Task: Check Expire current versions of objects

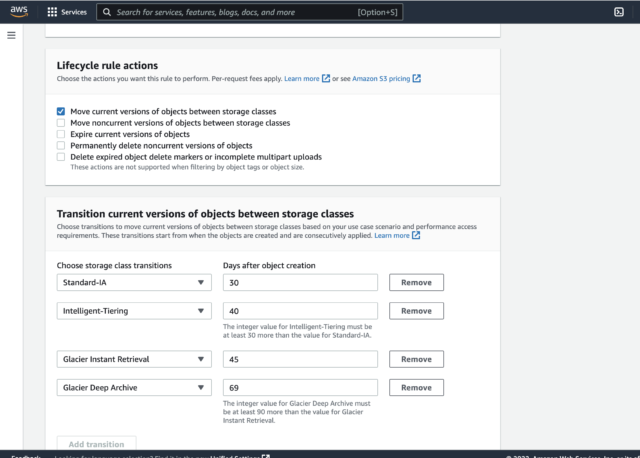Action: point(61,134)
